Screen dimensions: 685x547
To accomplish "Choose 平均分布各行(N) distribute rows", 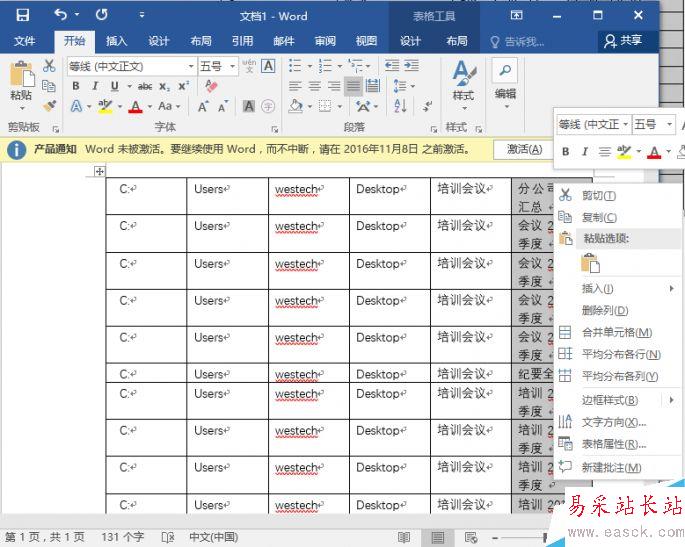I will coord(619,354).
